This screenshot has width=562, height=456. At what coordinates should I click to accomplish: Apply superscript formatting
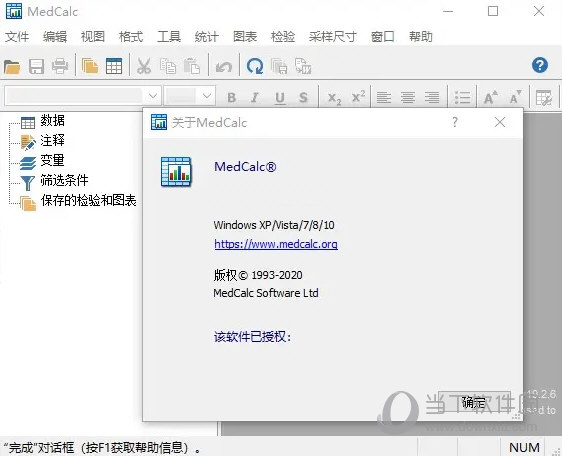pyautogui.click(x=358, y=96)
